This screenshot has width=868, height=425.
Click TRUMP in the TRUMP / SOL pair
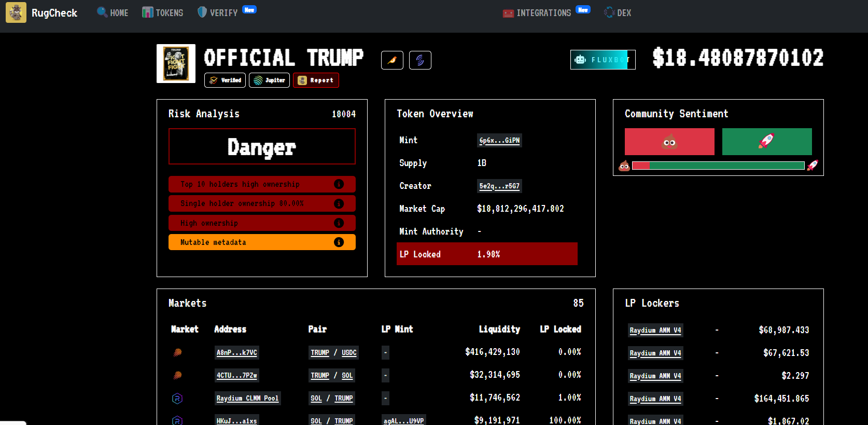pos(320,376)
